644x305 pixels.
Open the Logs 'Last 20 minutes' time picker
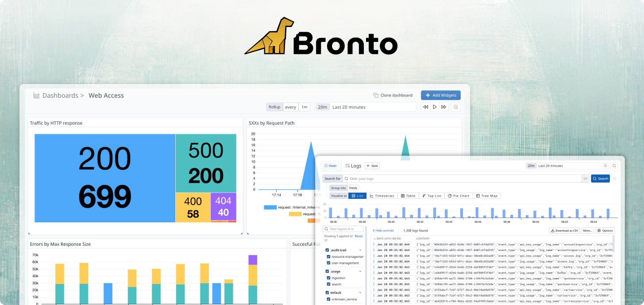pyautogui.click(x=563, y=166)
